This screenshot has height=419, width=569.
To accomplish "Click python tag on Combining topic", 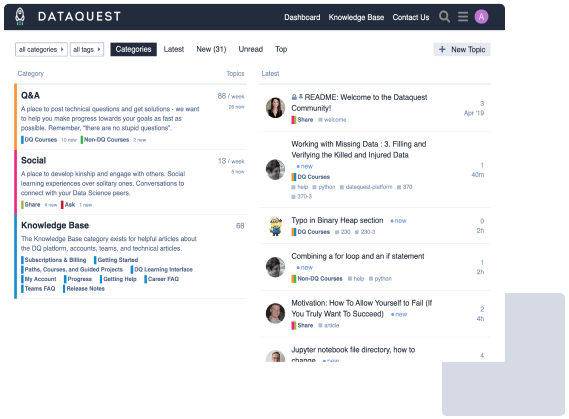I will [380, 279].
